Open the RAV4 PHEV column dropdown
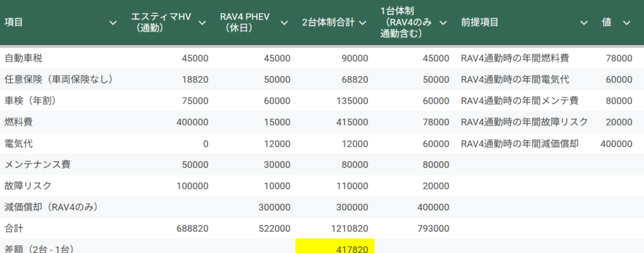Screen dimensions: 644x253 pos(284,23)
